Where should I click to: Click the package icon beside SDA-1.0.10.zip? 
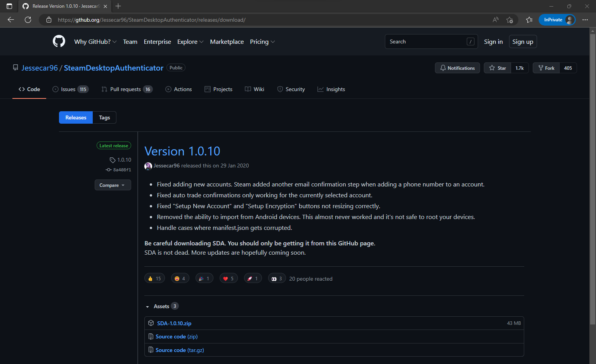tap(151, 323)
